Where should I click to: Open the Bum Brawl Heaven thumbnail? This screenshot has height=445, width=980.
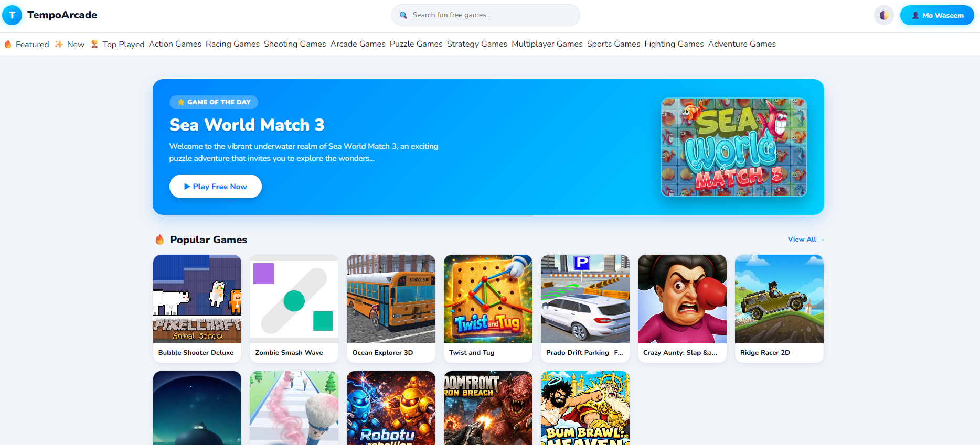[x=585, y=408]
